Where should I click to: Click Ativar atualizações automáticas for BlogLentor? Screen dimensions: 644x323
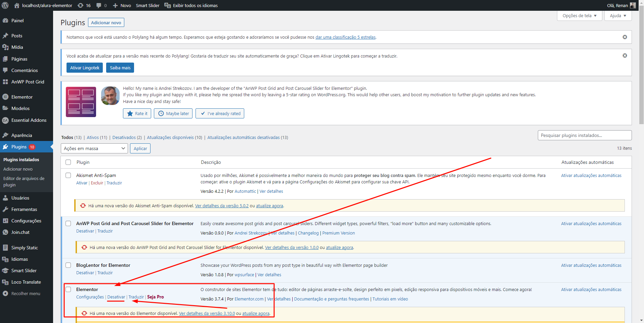click(x=591, y=265)
